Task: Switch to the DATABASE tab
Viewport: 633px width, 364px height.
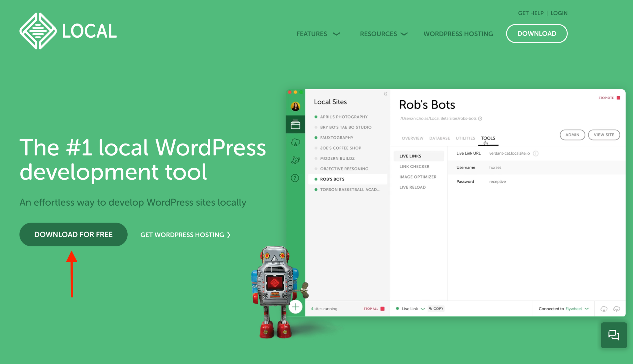Action: click(x=439, y=138)
